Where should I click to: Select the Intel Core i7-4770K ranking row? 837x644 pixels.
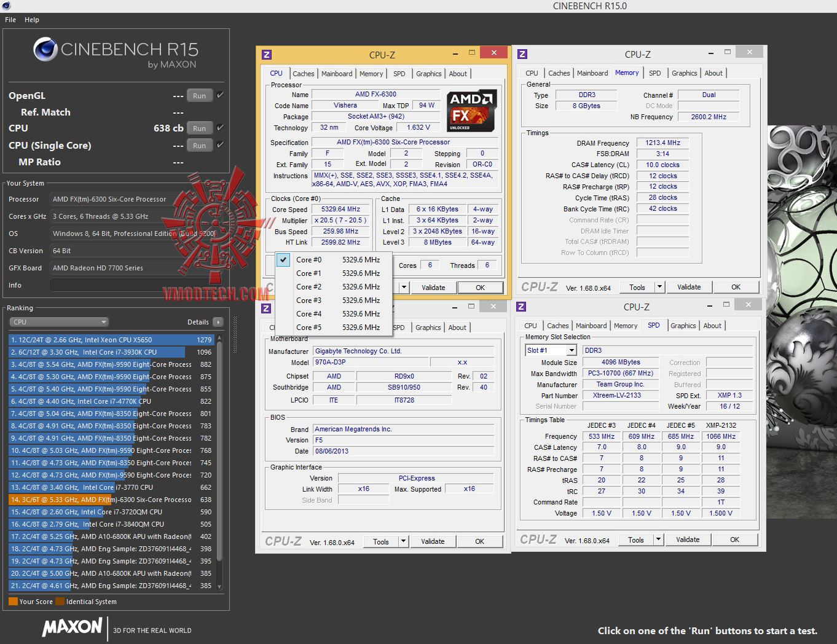[111, 401]
